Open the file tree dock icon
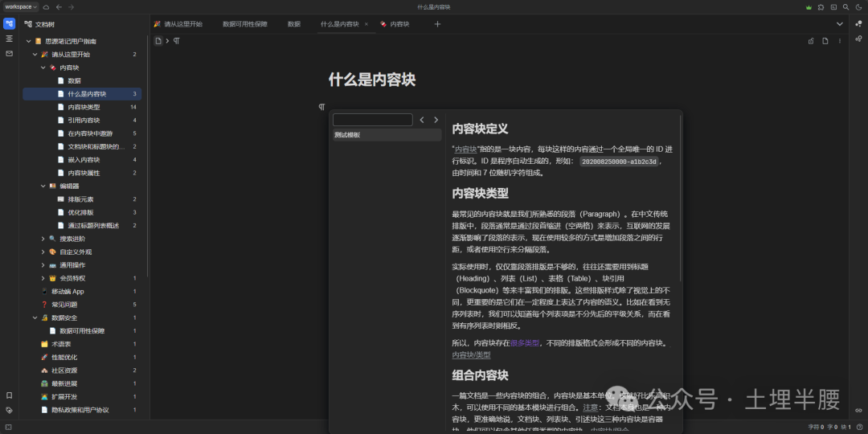This screenshot has width=868, height=434. [10, 24]
